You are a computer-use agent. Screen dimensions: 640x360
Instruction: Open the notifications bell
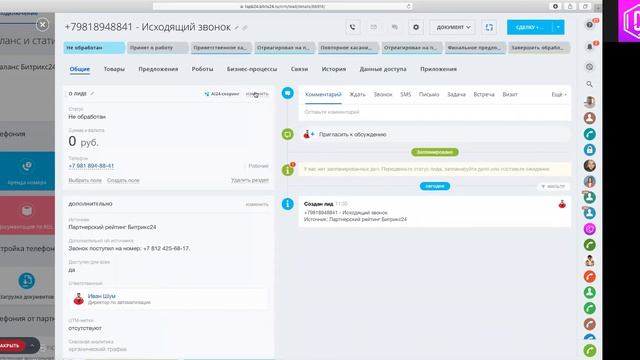coord(589,47)
